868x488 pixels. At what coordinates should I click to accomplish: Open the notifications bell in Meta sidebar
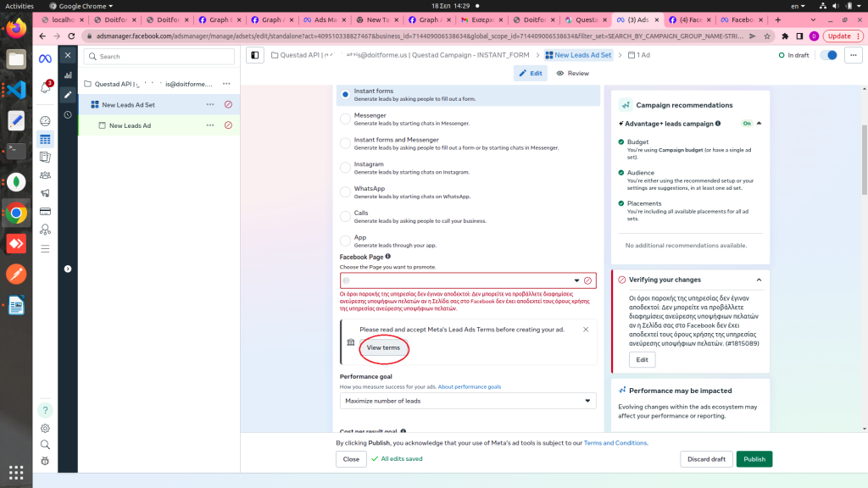[45, 87]
